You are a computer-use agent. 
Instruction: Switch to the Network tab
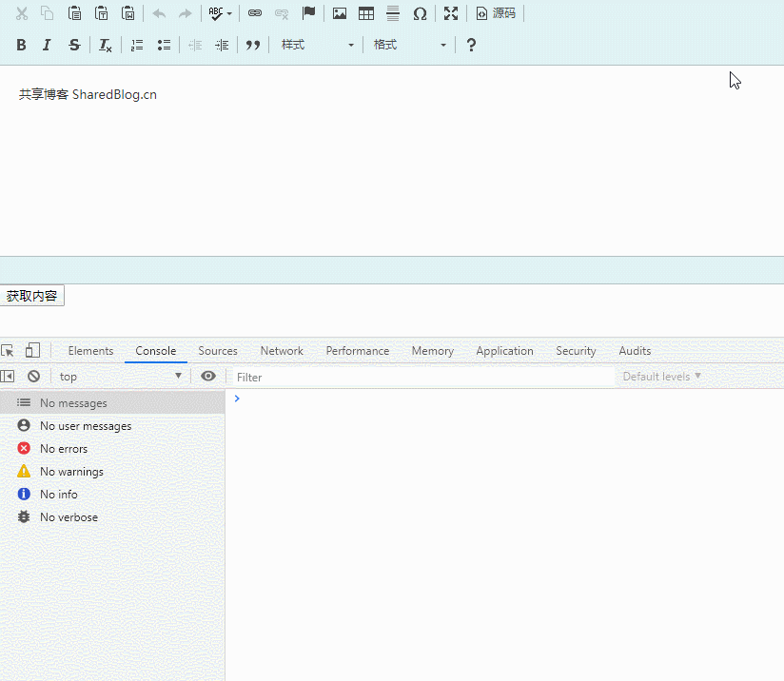(x=282, y=351)
